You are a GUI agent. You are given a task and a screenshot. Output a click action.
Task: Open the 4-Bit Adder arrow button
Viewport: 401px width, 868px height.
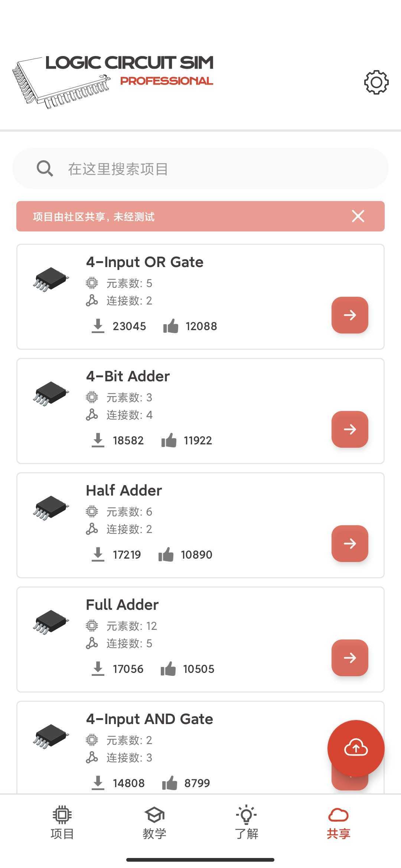pyautogui.click(x=349, y=430)
